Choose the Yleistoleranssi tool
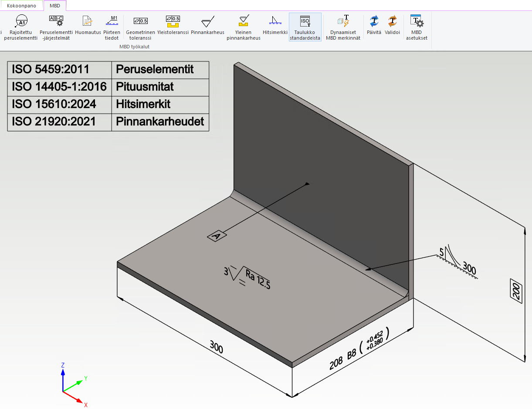532x409 pixels. click(173, 21)
